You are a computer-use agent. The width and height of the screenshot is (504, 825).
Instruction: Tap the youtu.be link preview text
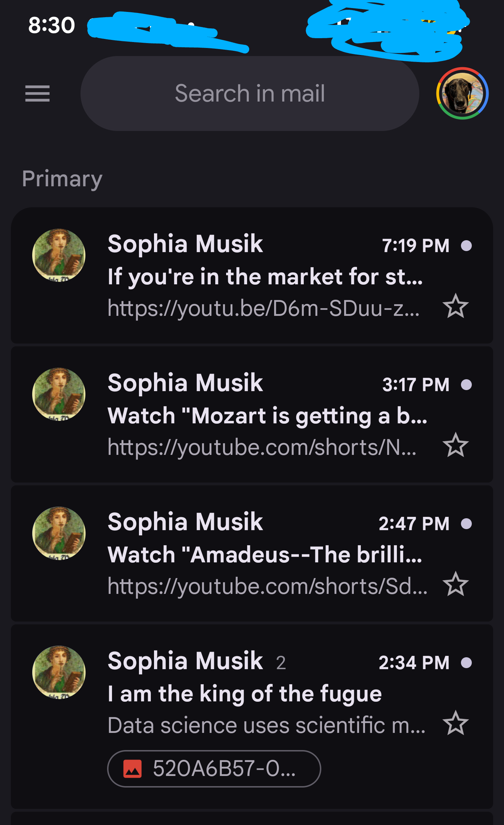263,308
